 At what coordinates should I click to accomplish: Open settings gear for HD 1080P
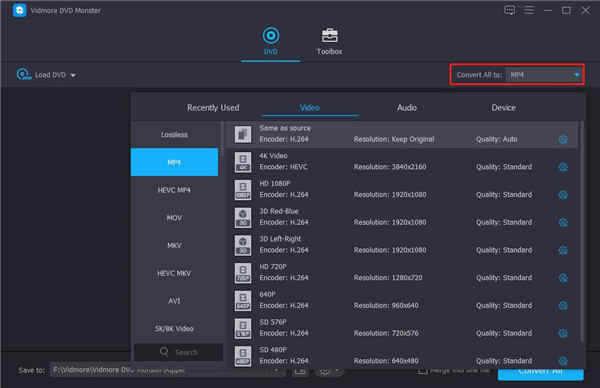click(x=562, y=195)
